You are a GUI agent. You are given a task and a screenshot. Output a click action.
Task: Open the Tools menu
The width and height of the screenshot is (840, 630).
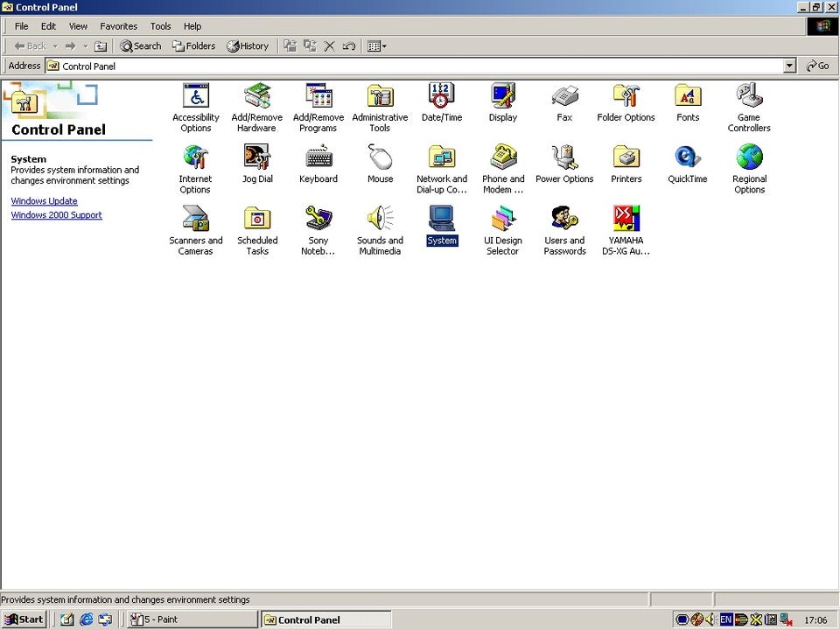tap(160, 26)
